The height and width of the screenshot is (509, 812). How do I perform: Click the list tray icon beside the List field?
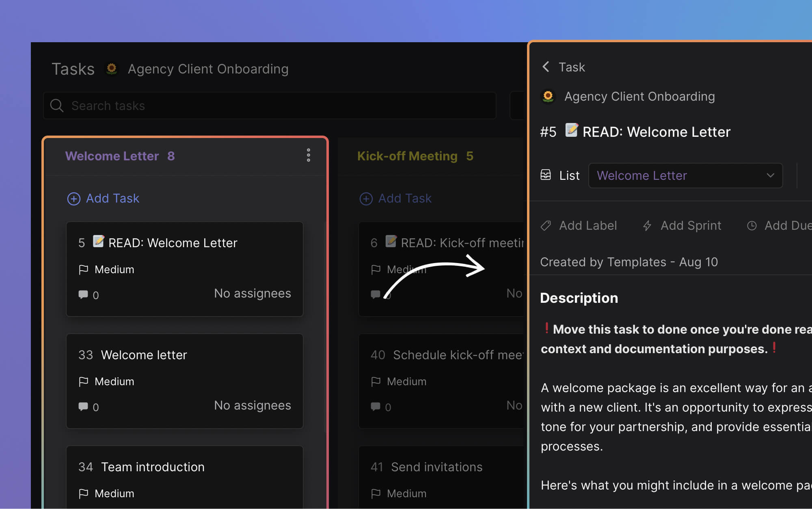click(546, 175)
